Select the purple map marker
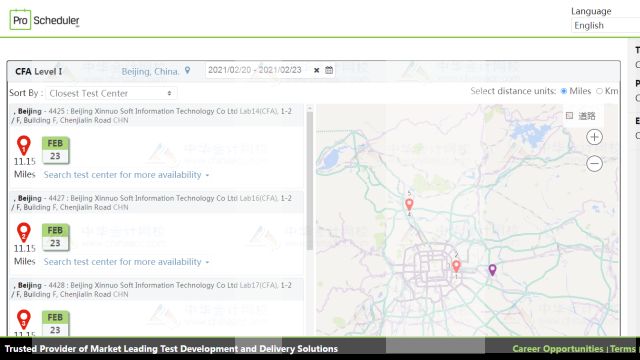Screen dimensions: 640x360 coord(492,270)
